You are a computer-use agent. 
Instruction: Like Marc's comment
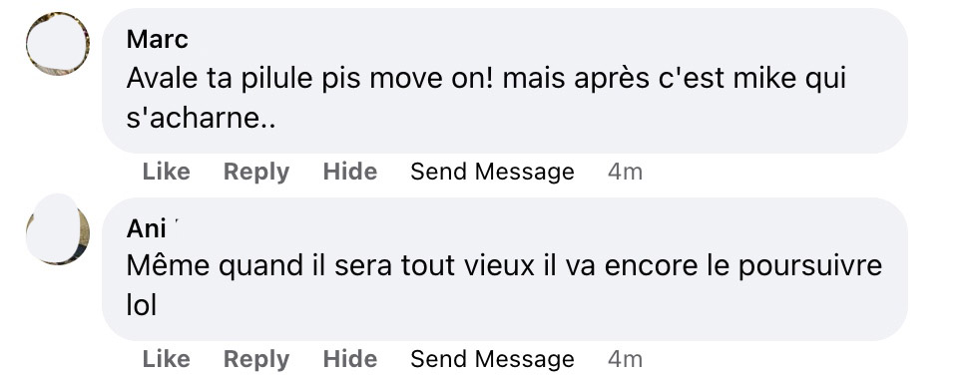coord(167,172)
